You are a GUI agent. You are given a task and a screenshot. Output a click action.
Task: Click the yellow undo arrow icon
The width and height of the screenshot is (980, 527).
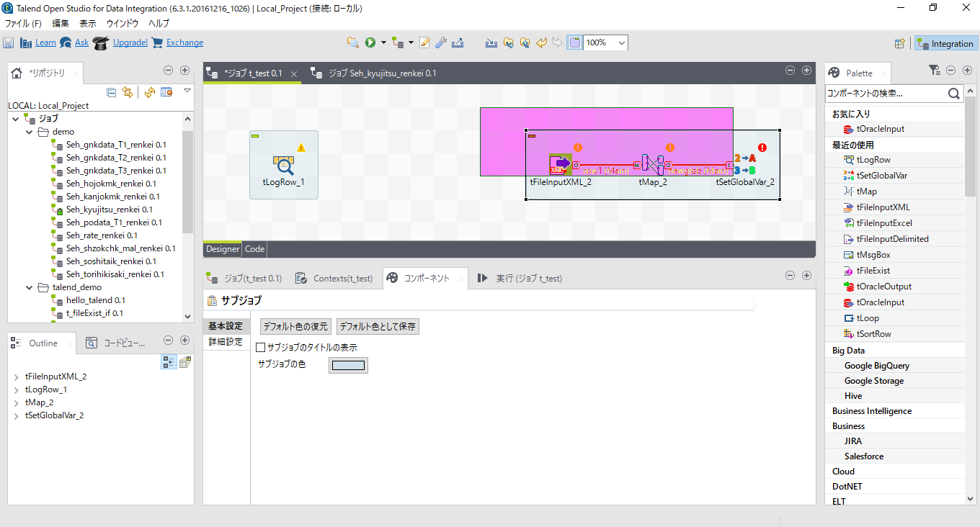pos(542,42)
